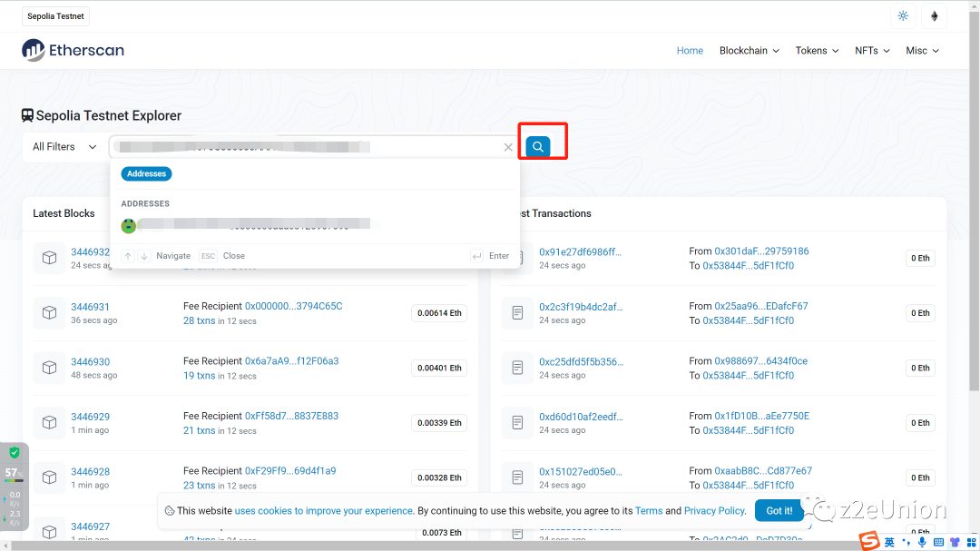Viewport: 980px width, 551px height.
Task: Select the suggested address result row
Action: tap(315, 225)
